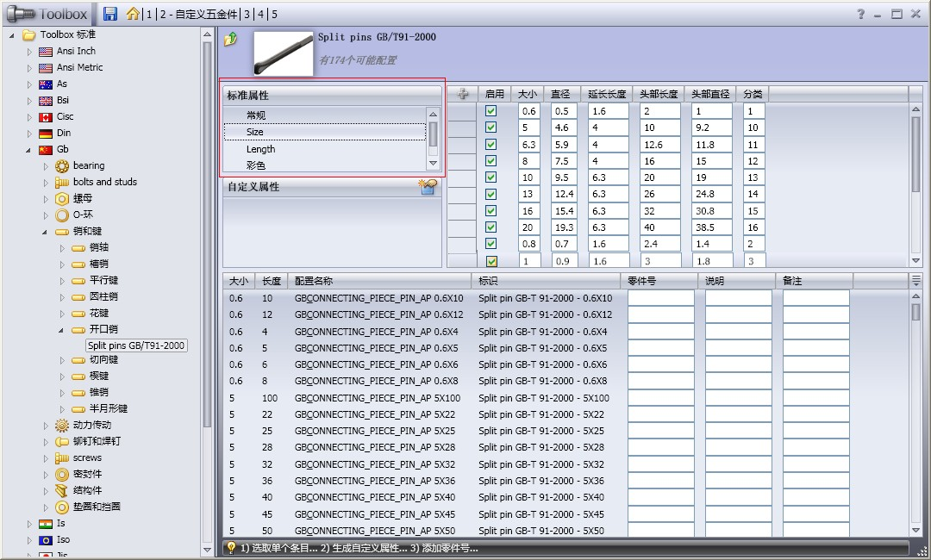Expand the Ansi Inch standard node
This screenshot has width=931, height=560.
click(x=28, y=52)
